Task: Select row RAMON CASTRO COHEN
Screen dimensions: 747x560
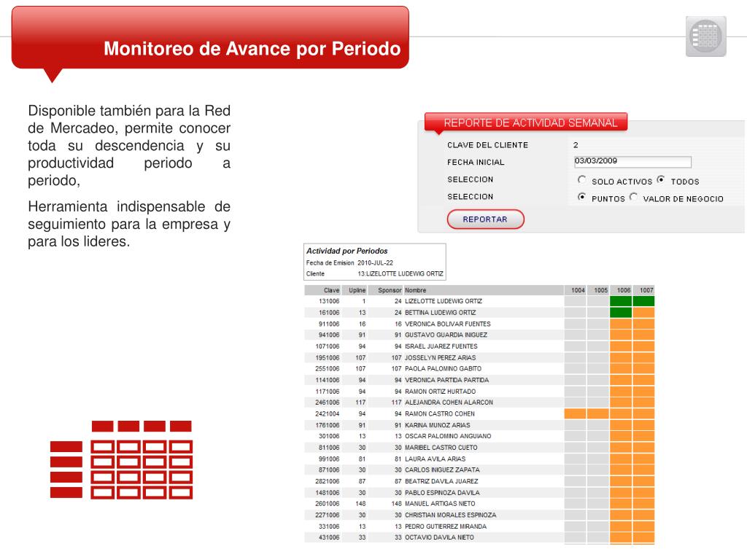Action: click(479, 414)
